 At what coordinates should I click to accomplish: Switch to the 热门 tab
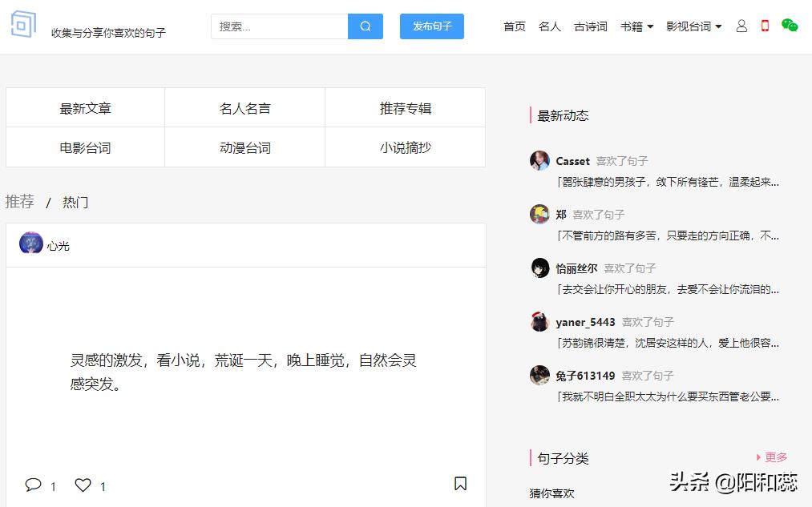click(75, 202)
